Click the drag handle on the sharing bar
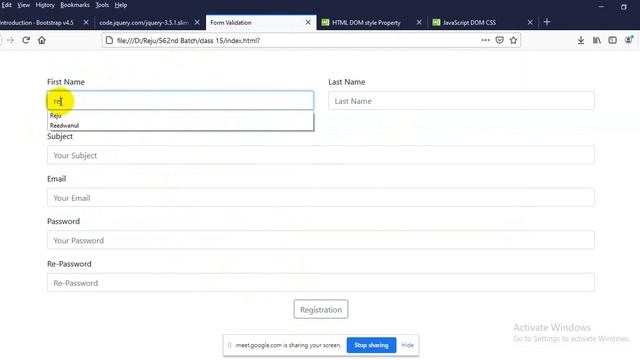The height and width of the screenshot is (360, 640). pos(229,345)
